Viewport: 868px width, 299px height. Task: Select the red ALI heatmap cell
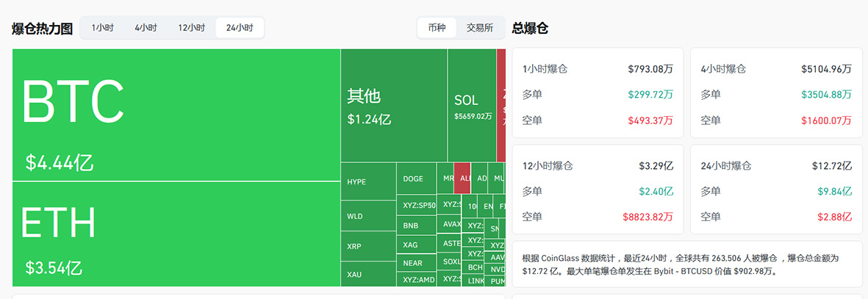(x=462, y=179)
